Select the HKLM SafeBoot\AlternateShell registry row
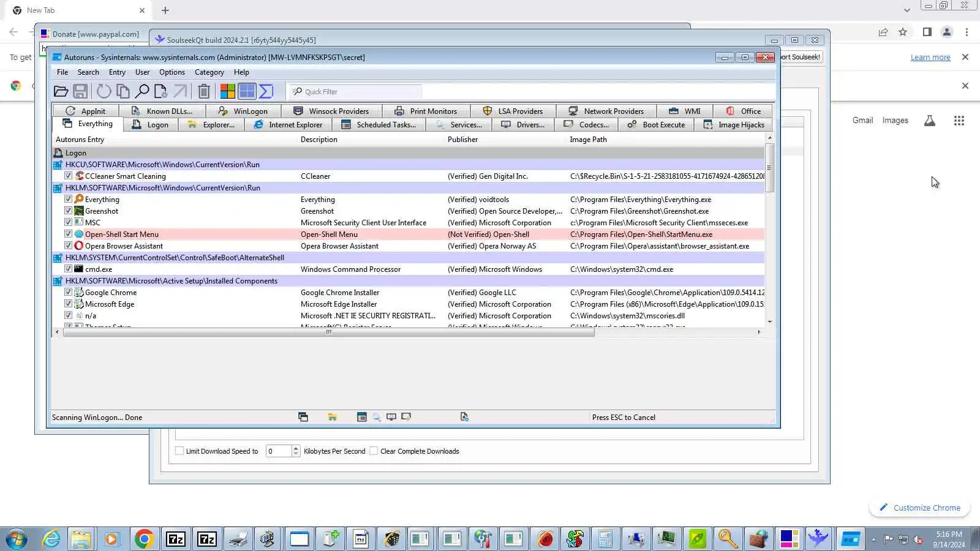This screenshot has height=551, width=980. click(409, 258)
